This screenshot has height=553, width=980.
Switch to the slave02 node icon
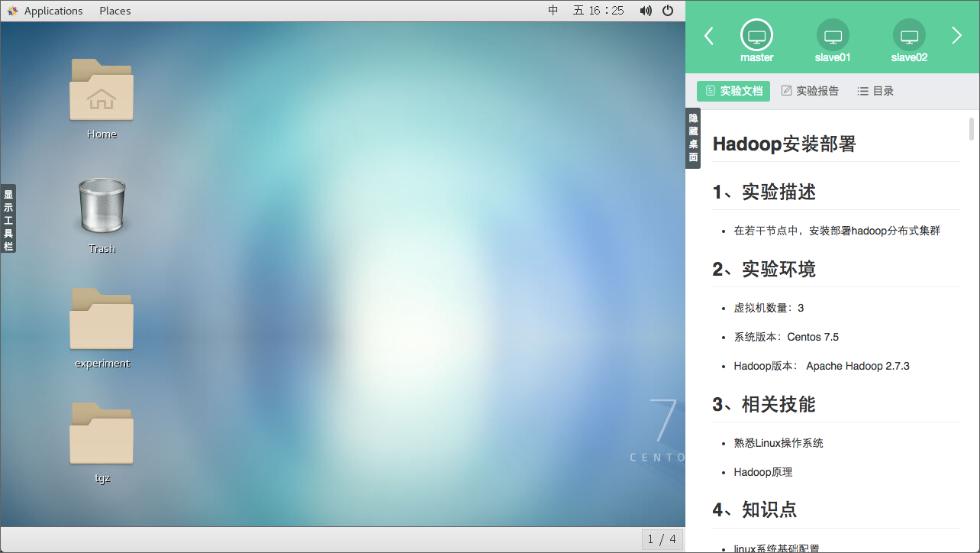(x=909, y=35)
